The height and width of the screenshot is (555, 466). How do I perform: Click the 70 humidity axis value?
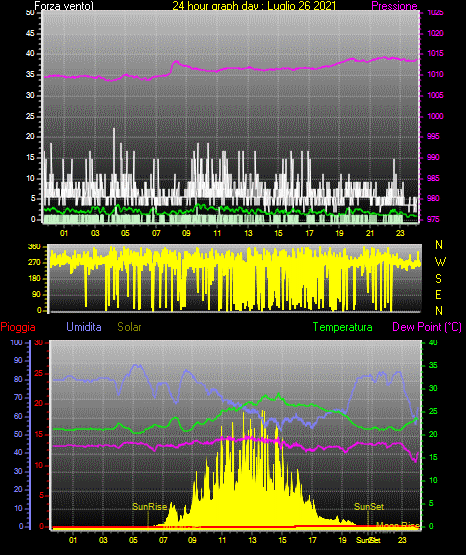[18, 398]
